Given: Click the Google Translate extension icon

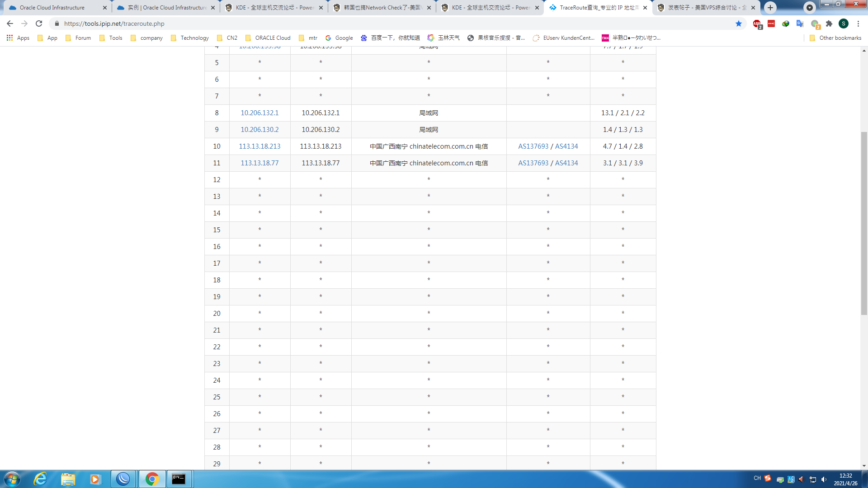Looking at the screenshot, I should (800, 23).
